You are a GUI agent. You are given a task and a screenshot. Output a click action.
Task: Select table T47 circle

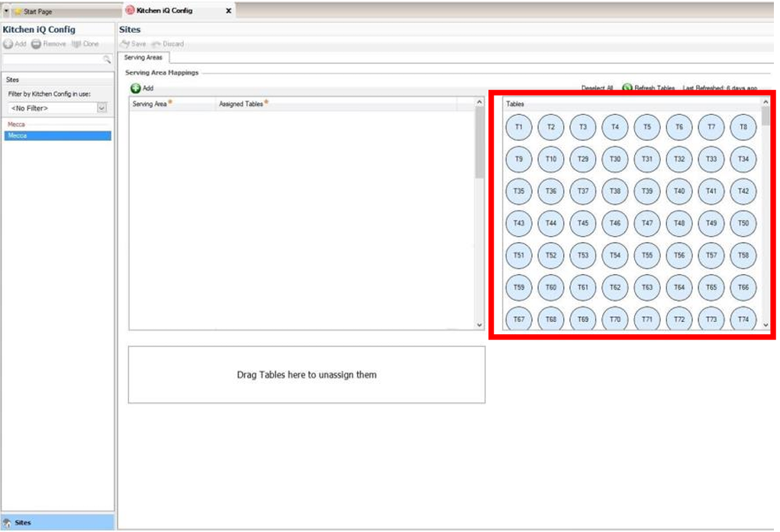pyautogui.click(x=647, y=223)
